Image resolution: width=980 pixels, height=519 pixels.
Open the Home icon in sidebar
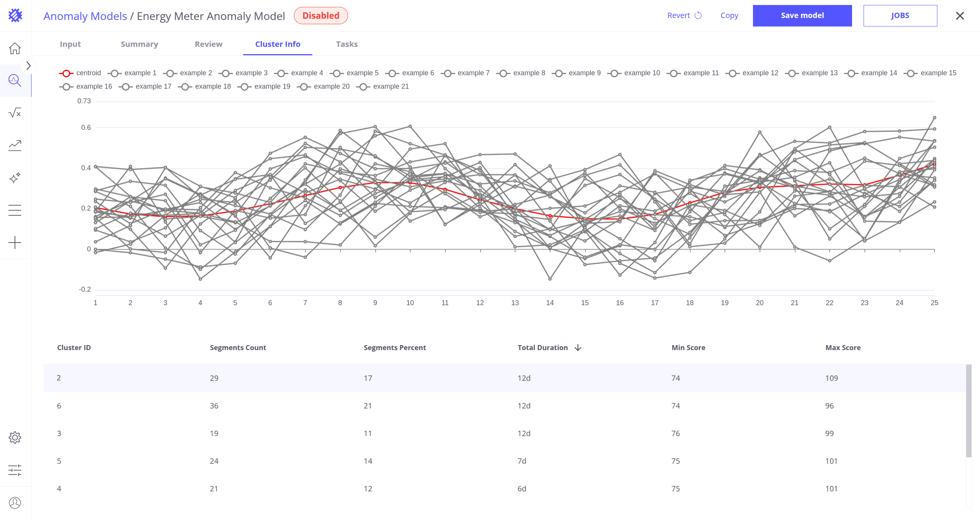[15, 48]
